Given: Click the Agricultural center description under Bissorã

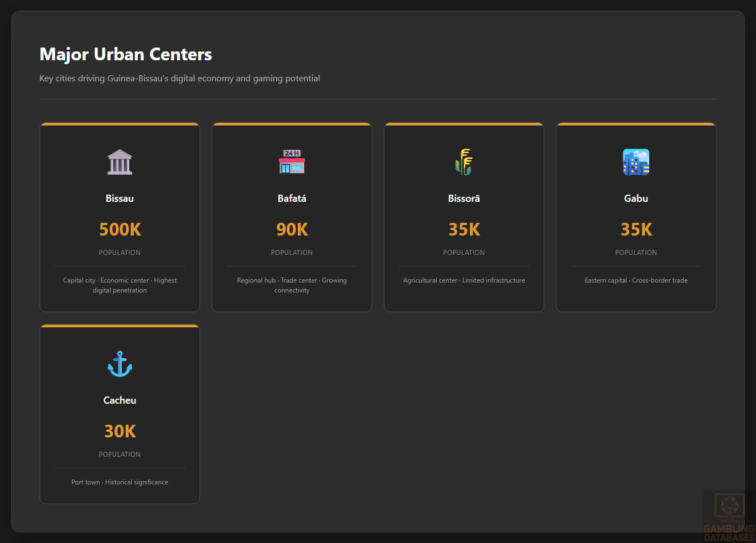Looking at the screenshot, I should [464, 280].
